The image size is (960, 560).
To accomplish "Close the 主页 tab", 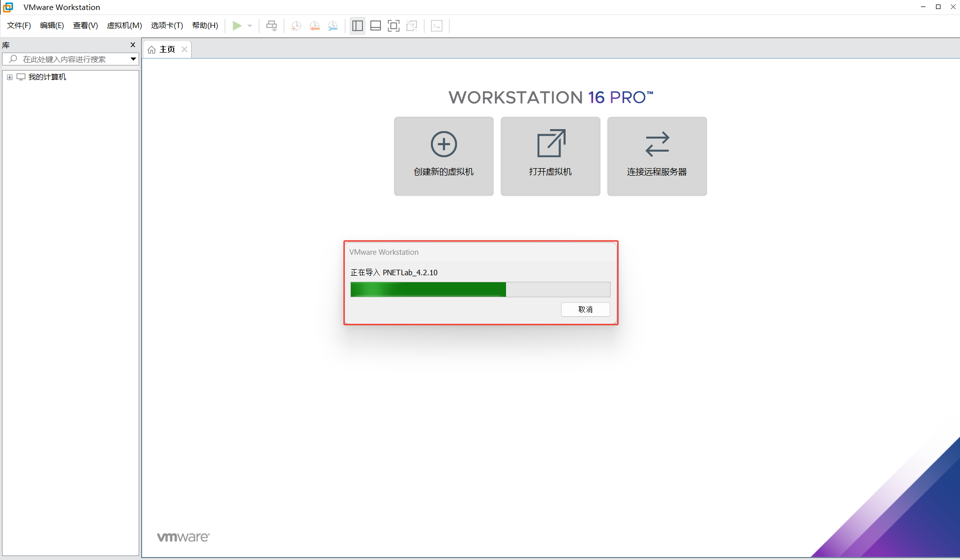I will (x=184, y=49).
